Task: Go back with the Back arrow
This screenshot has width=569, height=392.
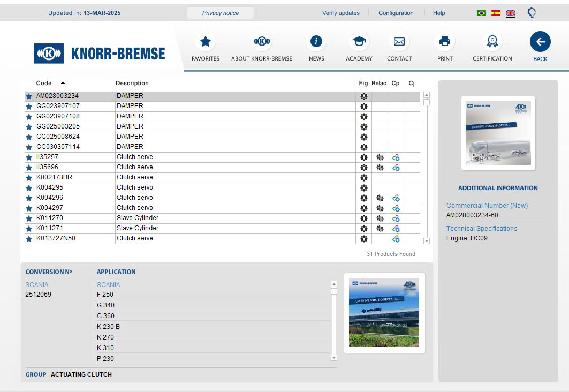Action: [x=540, y=41]
